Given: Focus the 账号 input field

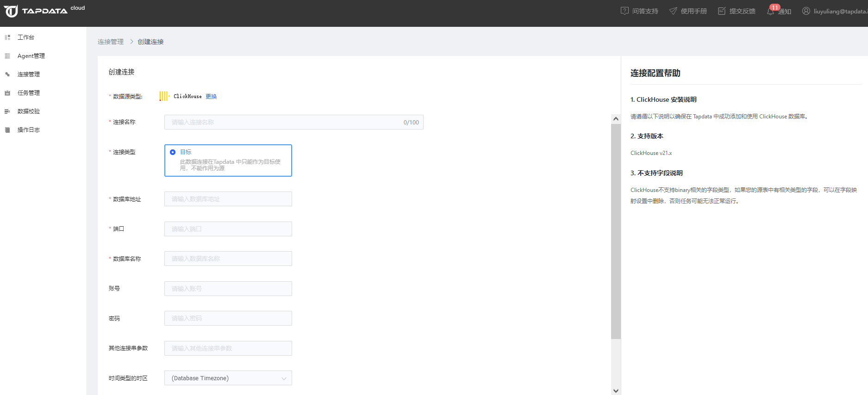Looking at the screenshot, I should click(x=228, y=289).
